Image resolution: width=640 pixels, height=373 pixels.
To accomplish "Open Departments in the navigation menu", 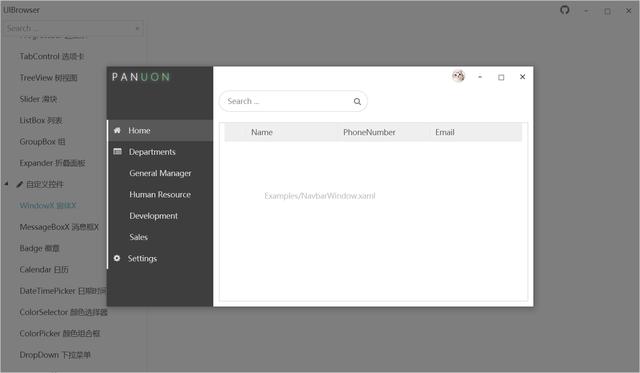I will [160, 152].
